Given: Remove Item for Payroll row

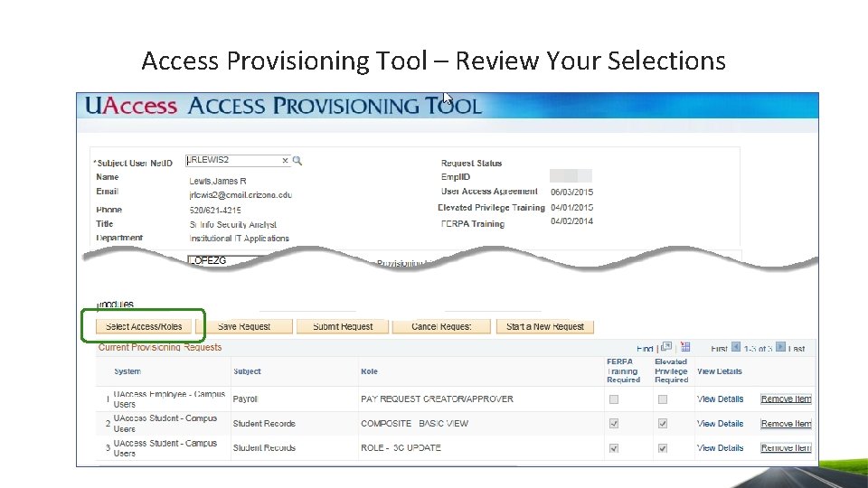Looking at the screenshot, I should [x=786, y=399].
